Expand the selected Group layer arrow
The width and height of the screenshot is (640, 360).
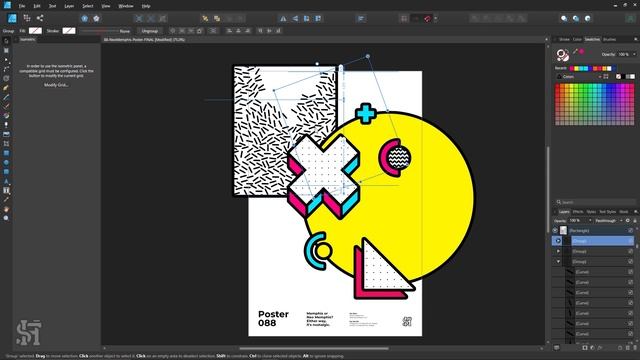pyautogui.click(x=558, y=241)
